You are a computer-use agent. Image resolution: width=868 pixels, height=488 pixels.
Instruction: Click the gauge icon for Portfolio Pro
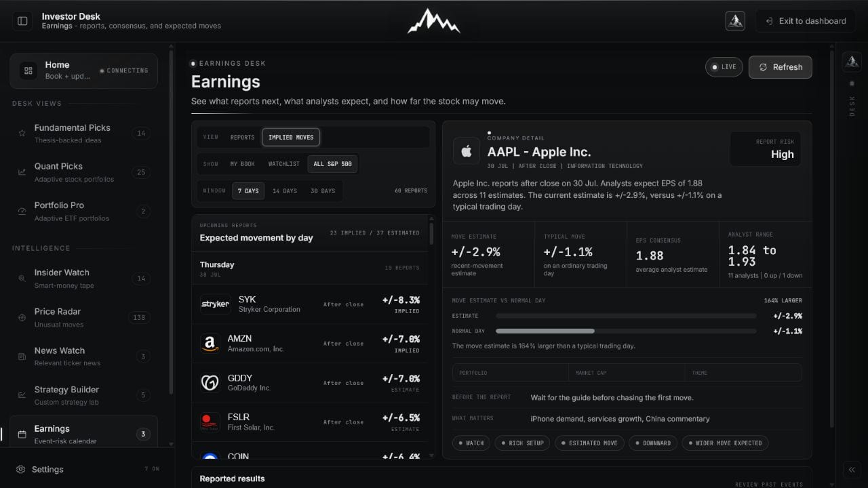[22, 211]
